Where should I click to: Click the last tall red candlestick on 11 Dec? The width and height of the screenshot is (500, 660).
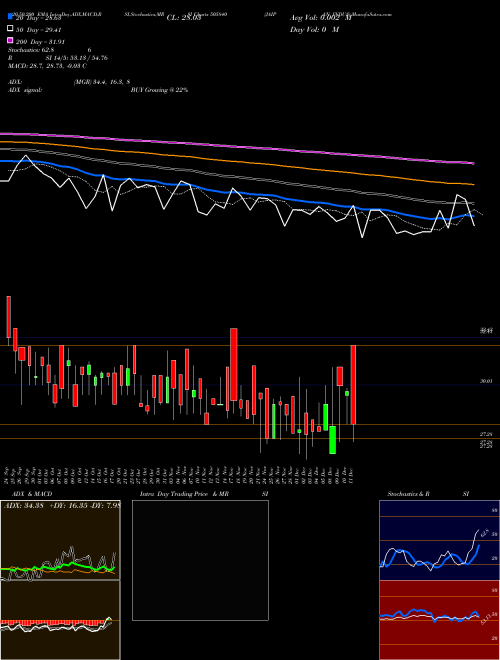pyautogui.click(x=354, y=385)
